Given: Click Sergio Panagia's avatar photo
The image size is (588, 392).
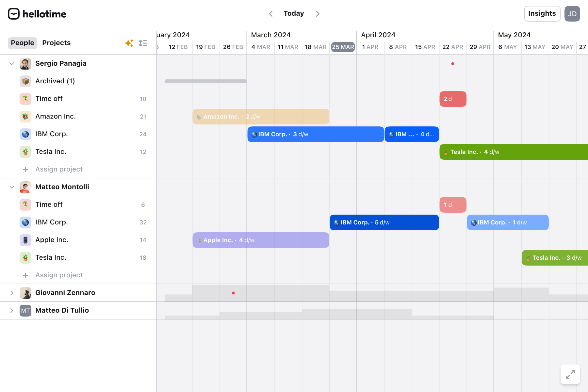Looking at the screenshot, I should tap(25, 63).
